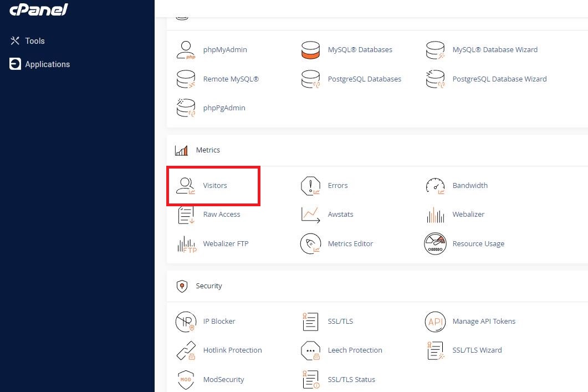Viewport: 588px width, 392px height.
Task: Open the ModSecurity shield icon
Action: coord(186,380)
